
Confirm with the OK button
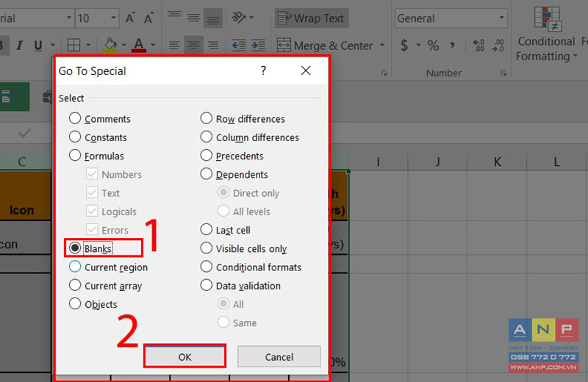point(185,357)
